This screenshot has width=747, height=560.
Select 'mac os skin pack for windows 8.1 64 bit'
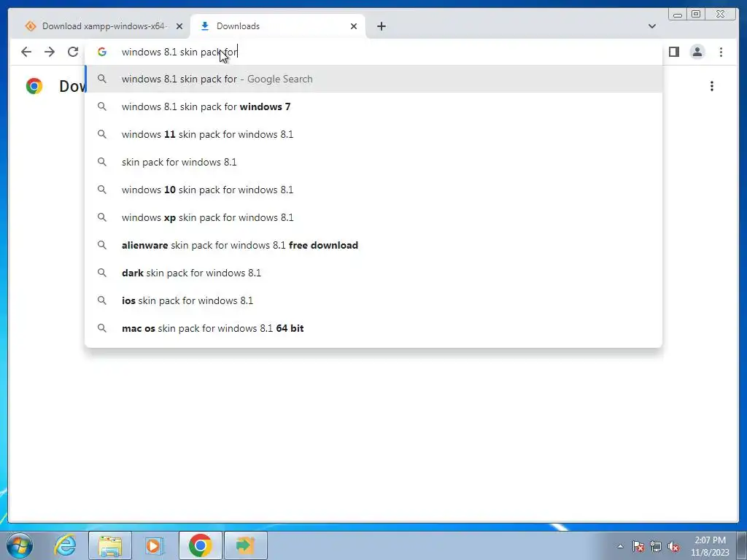(x=373, y=328)
